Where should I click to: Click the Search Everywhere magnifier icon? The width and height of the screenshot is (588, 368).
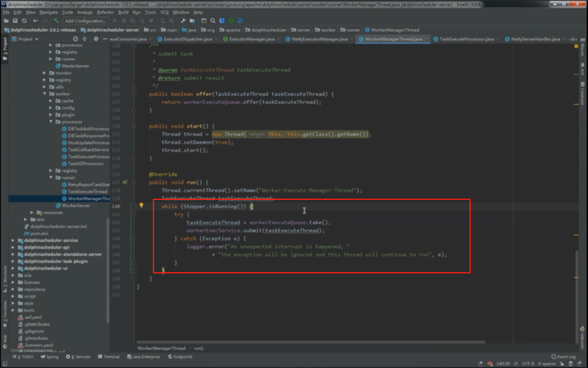tap(213, 21)
